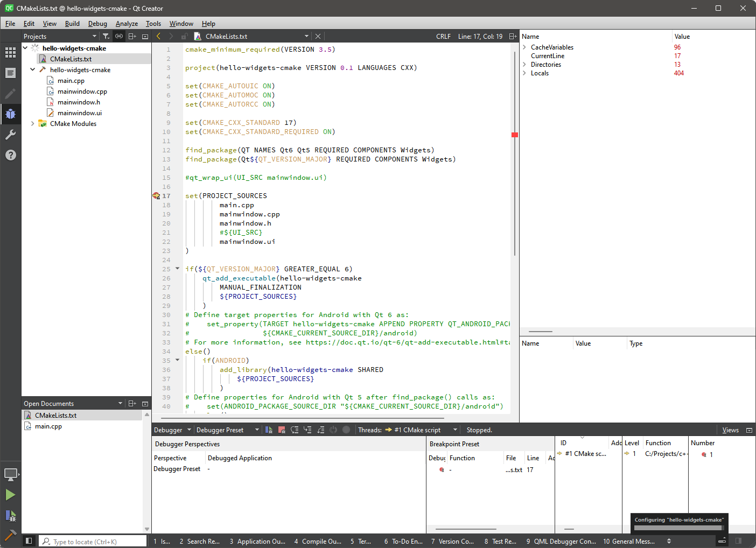The width and height of the screenshot is (756, 548).
Task: Toggle right sidebar visibility in status bar
Action: point(738,540)
